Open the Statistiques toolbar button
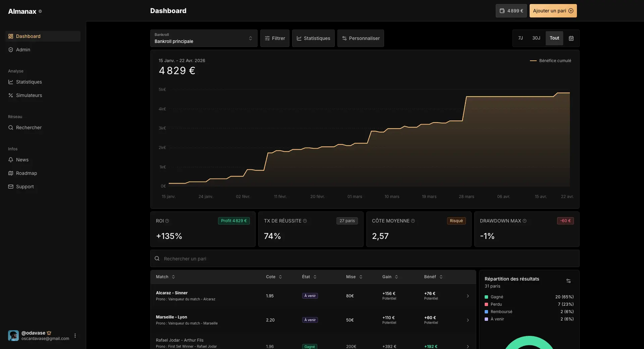Viewport: 644px width, 349px height. tap(313, 38)
